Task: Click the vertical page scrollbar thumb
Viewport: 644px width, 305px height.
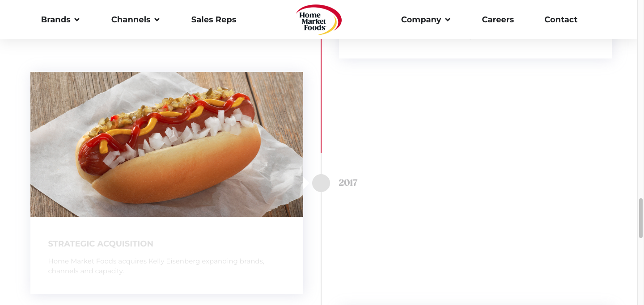Action: tap(641, 218)
